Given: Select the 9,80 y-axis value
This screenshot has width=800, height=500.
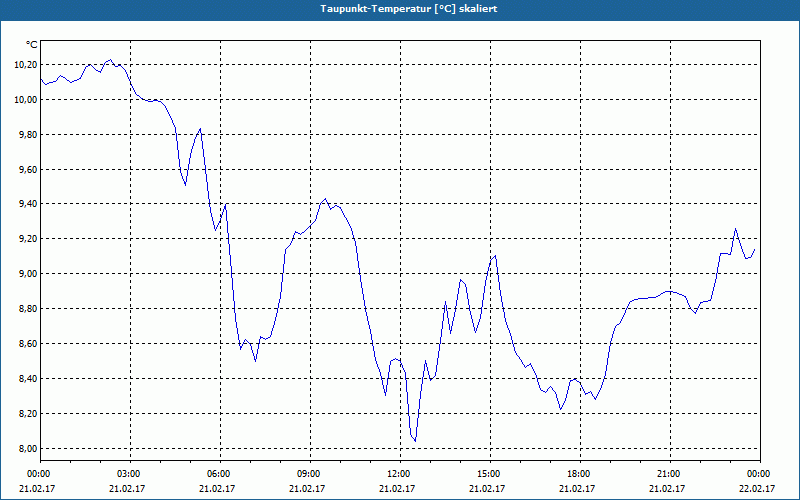Looking at the screenshot, I should pos(30,135).
